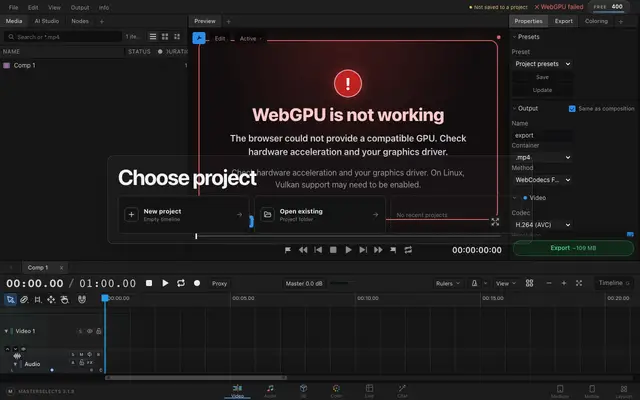Image resolution: width=640 pixels, height=400 pixels.
Task: Select the Video workspace in bottom bar
Action: [x=237, y=391]
